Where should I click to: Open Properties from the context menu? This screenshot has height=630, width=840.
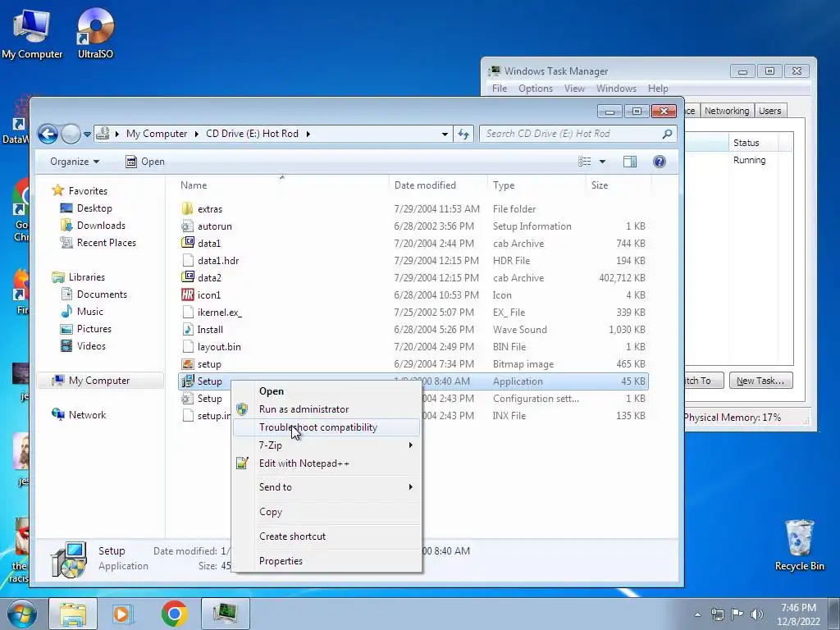(x=326, y=561)
